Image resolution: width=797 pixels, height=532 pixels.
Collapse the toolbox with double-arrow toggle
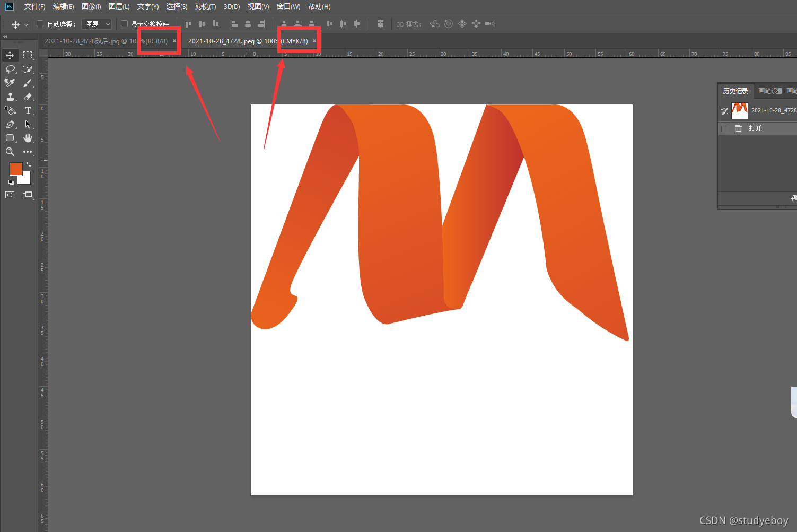[x=5, y=37]
